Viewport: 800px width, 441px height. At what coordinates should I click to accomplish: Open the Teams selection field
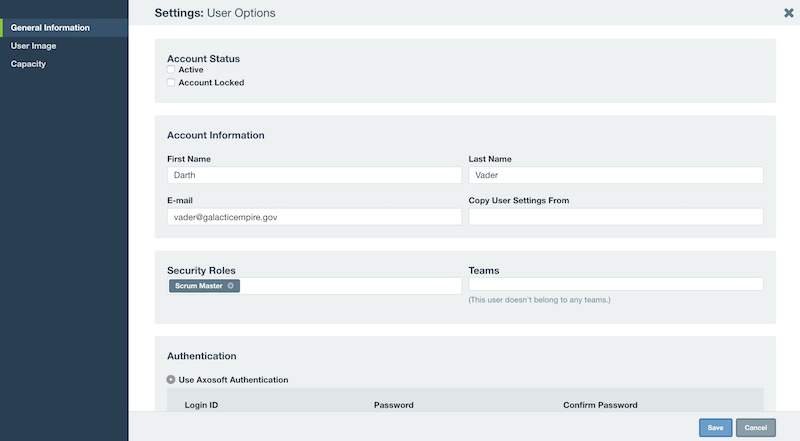click(616, 284)
